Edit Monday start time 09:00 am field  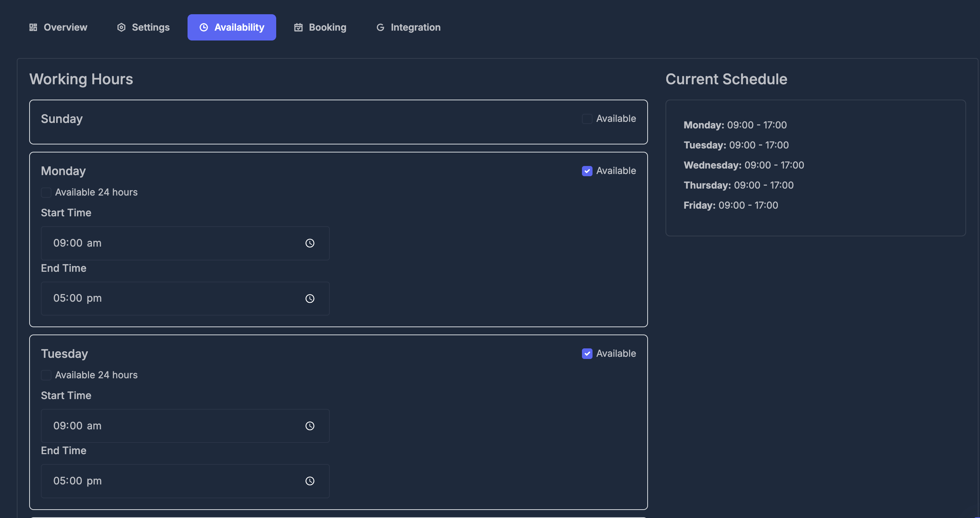tap(185, 243)
